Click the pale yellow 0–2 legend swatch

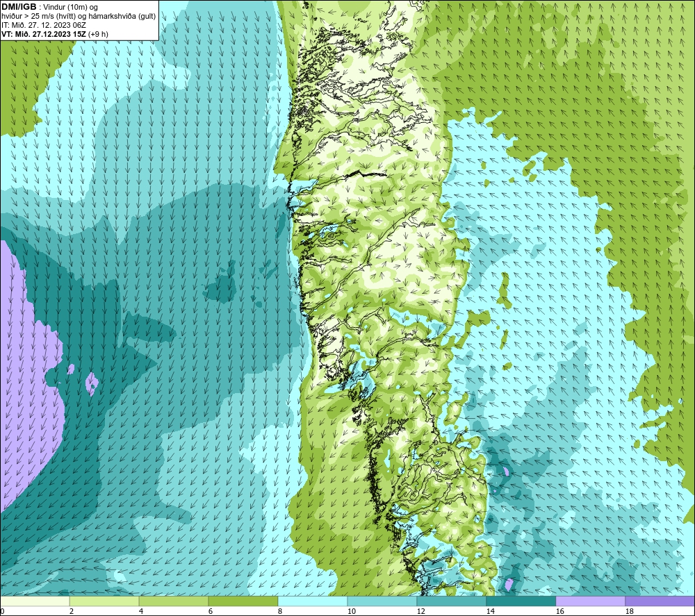click(x=35, y=601)
